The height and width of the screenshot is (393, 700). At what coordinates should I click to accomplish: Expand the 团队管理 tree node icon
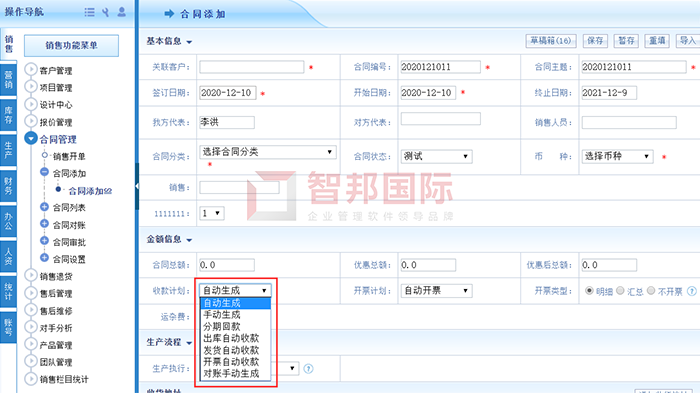(x=31, y=361)
